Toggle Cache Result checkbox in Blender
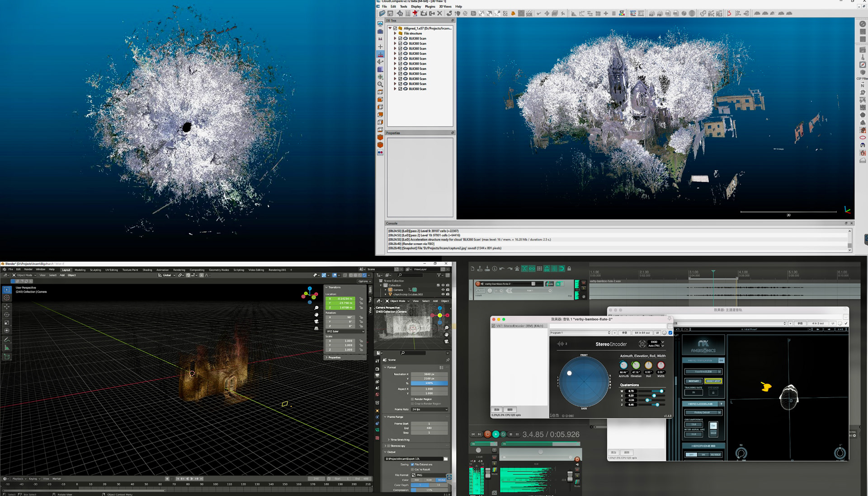The image size is (868, 496). (412, 469)
